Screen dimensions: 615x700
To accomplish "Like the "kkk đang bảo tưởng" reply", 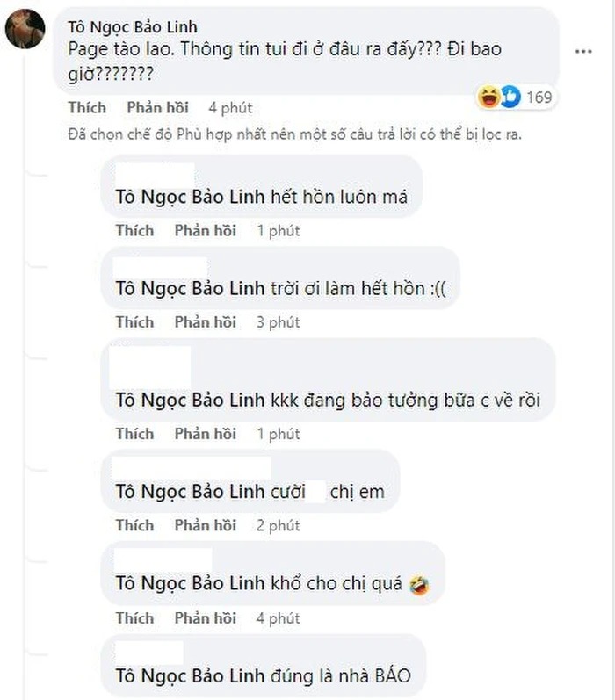I will (x=134, y=433).
